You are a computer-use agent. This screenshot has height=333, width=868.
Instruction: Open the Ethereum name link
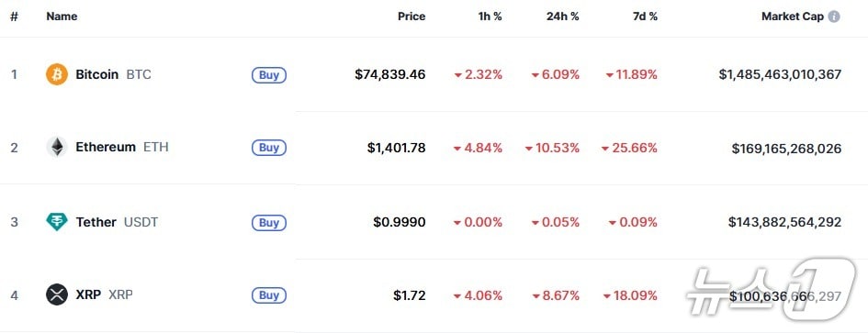pos(106,147)
